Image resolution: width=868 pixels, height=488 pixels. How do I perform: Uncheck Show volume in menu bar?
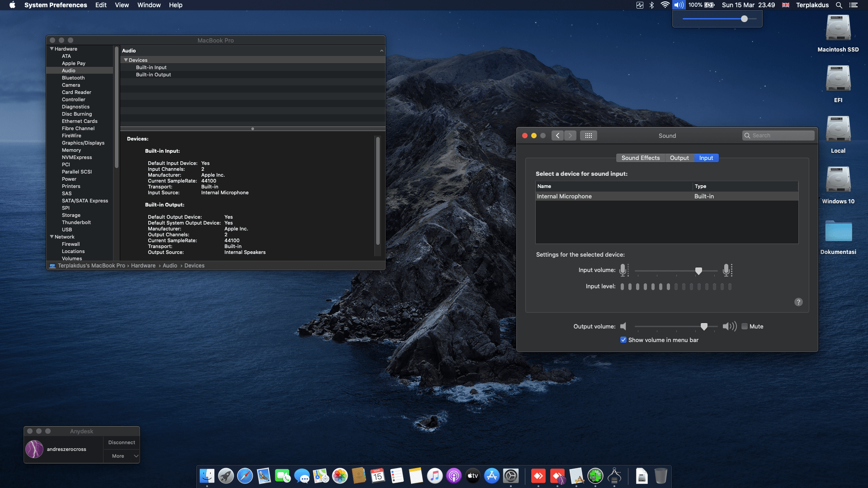623,340
